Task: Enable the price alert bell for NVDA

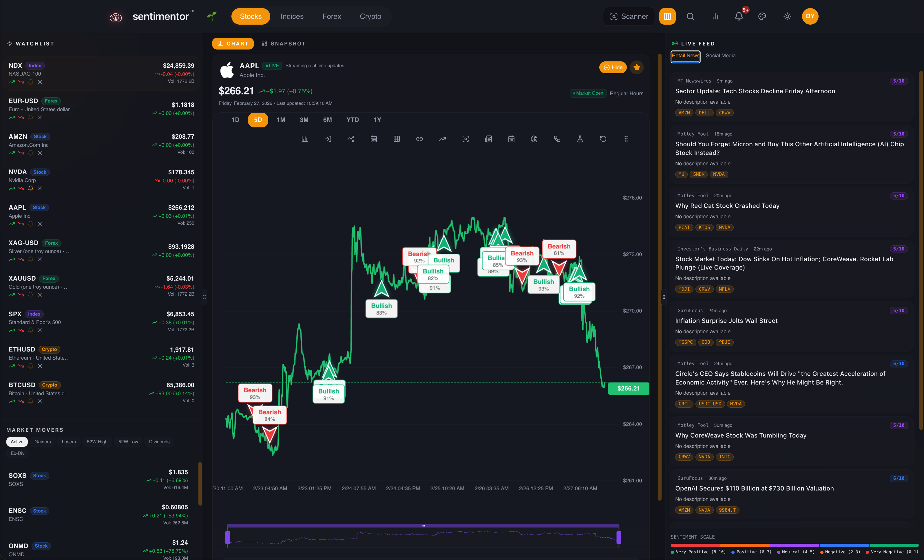Action: pos(30,189)
